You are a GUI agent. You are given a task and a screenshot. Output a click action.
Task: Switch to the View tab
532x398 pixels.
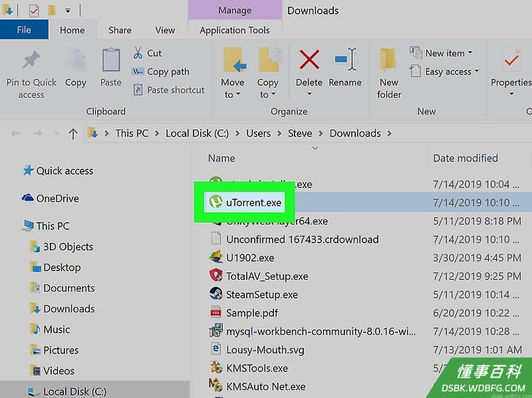point(165,30)
